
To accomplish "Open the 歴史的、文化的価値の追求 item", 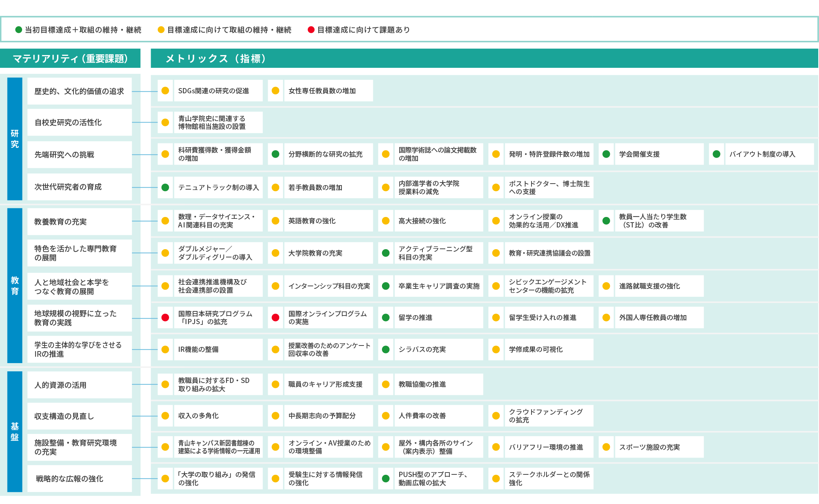I will point(79,91).
